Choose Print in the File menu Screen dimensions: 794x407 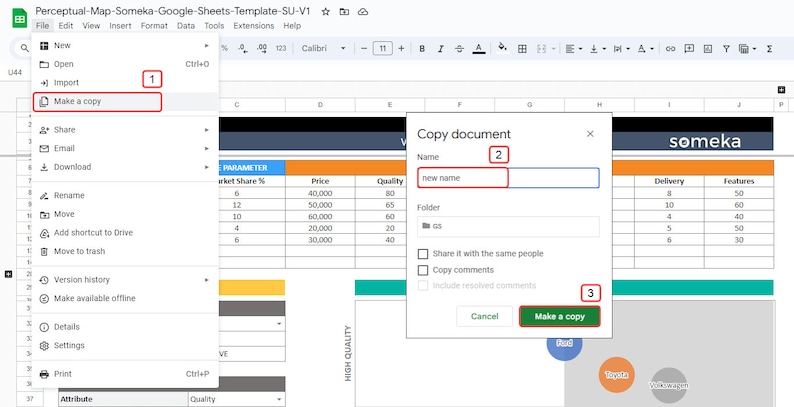click(125, 374)
